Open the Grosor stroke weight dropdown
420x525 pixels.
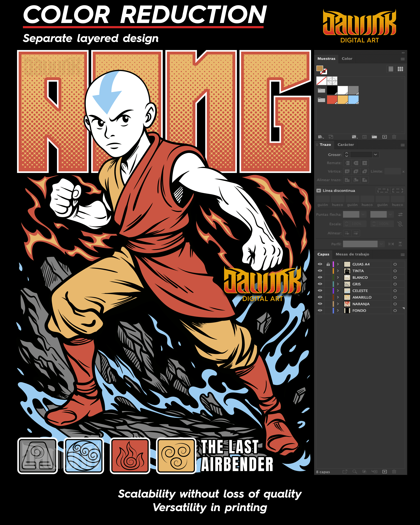[375, 155]
